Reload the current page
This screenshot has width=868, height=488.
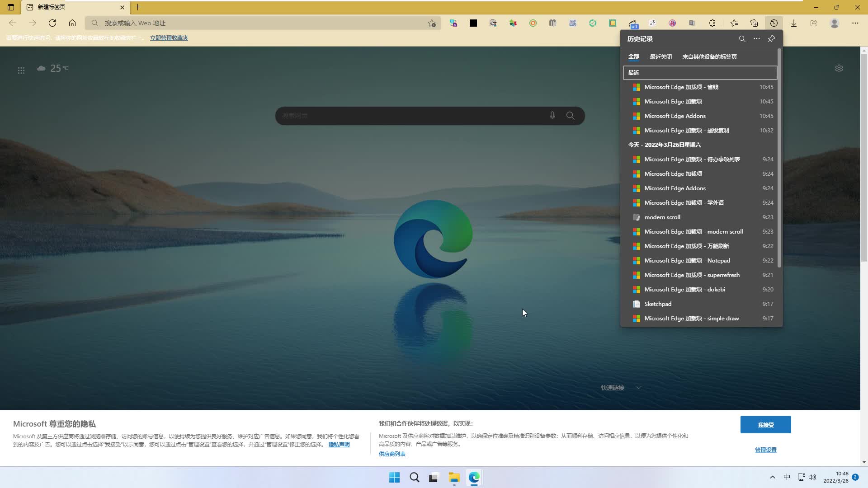(52, 23)
